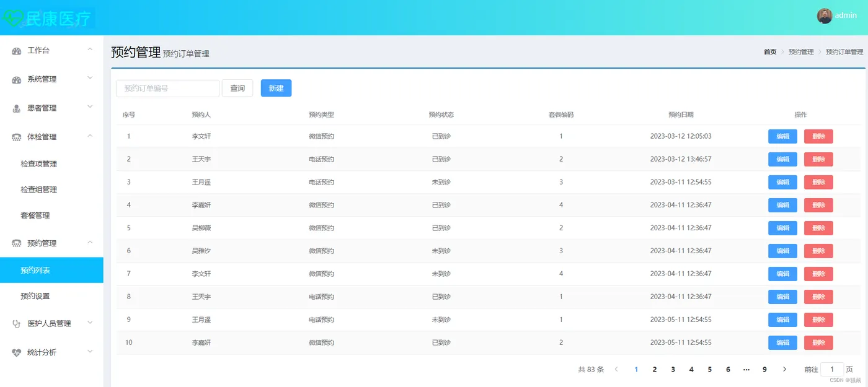868x387 pixels.
Task: Edit row 4 李嘉妍 appointment
Action: 782,205
